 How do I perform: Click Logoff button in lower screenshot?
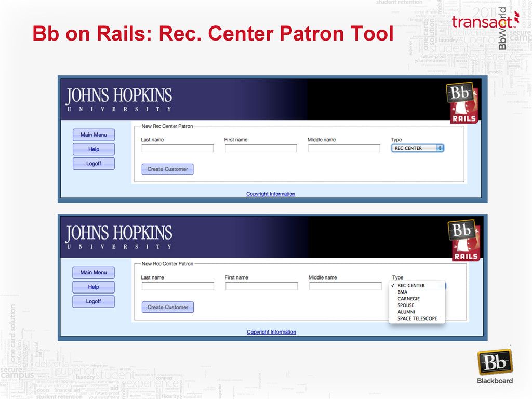coord(94,301)
